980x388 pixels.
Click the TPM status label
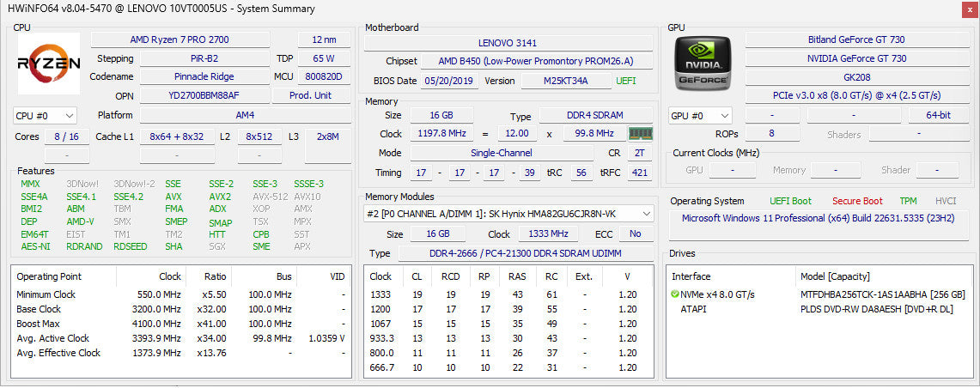tap(908, 201)
